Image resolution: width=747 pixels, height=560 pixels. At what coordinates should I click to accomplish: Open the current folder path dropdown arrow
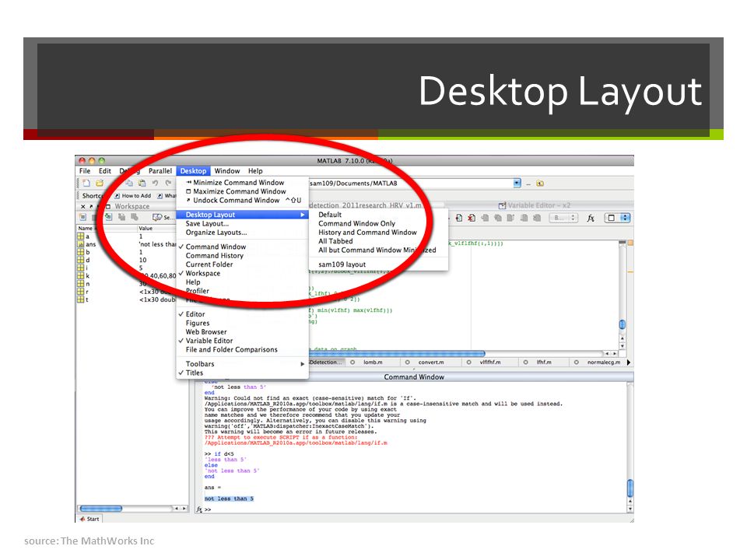[x=517, y=184]
